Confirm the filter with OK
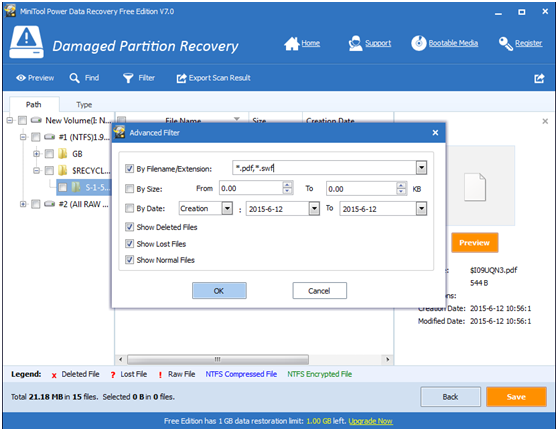 coord(219,291)
